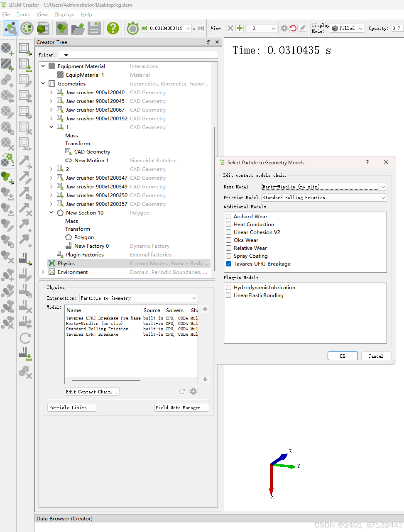404x532 pixels.
Task: Collapse Equipment Material tree node
Action: (x=43, y=66)
